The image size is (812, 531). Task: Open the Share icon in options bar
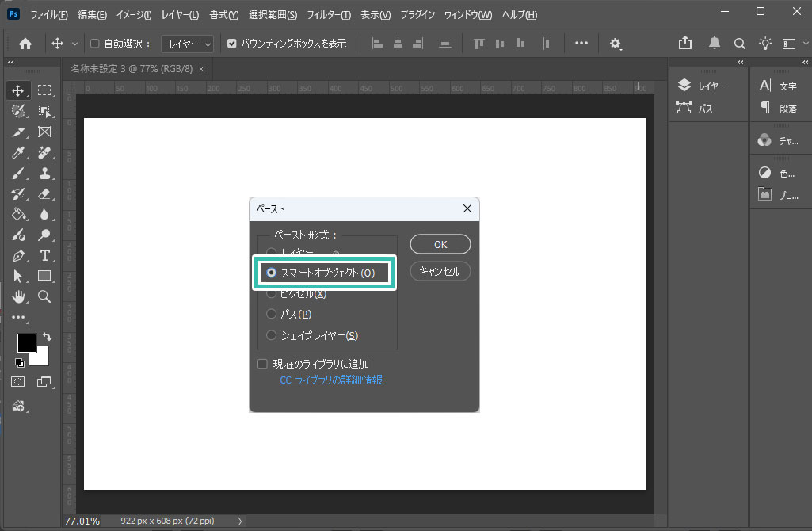coord(685,44)
